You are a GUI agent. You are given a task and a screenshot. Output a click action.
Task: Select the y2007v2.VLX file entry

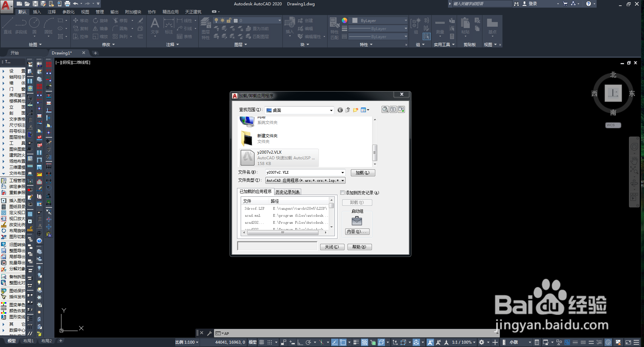[x=279, y=158]
